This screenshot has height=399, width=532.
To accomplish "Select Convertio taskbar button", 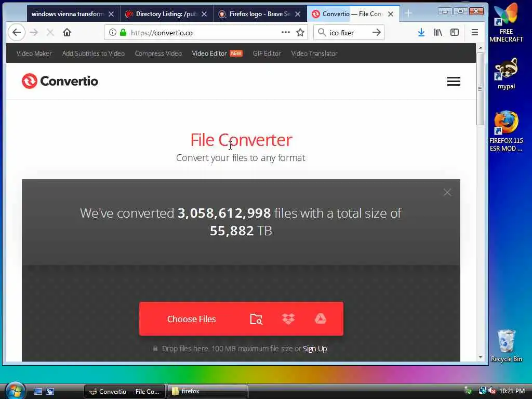I will pyautogui.click(x=125, y=392).
